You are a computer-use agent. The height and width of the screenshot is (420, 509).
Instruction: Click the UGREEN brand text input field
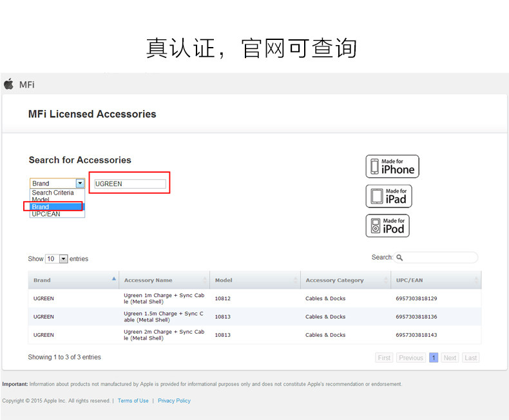click(130, 184)
